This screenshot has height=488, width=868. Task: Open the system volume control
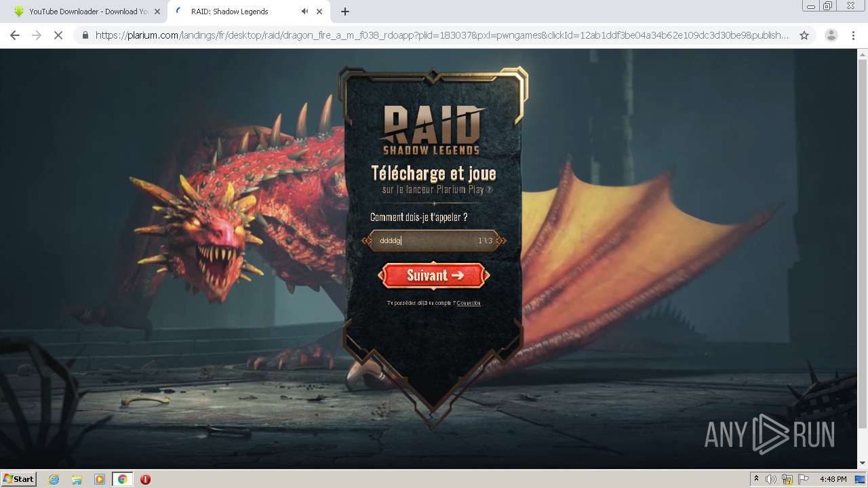[x=770, y=479]
